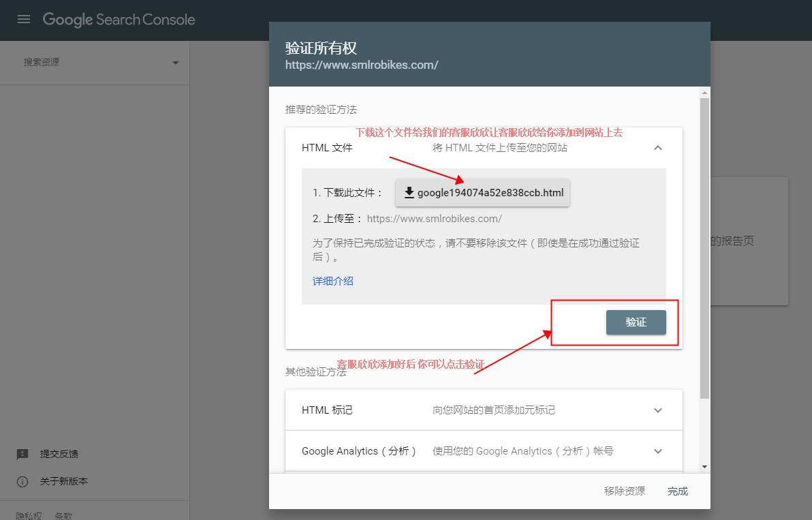
Task: Collapse the HTML 文件 section chevron
Action: pos(657,148)
